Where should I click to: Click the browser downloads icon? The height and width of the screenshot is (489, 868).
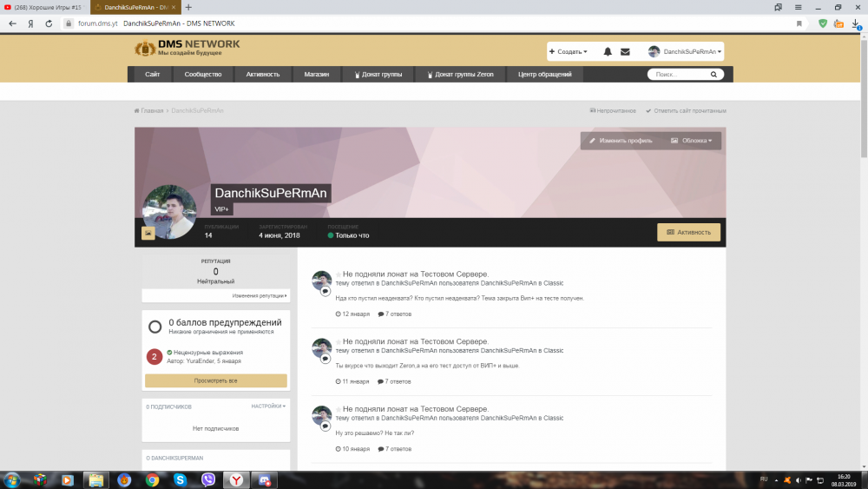pyautogui.click(x=855, y=23)
